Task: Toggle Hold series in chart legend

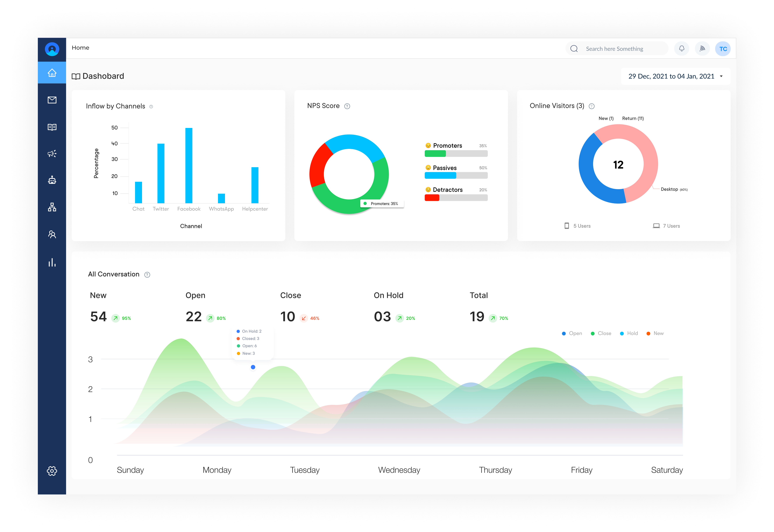Action: tap(629, 333)
